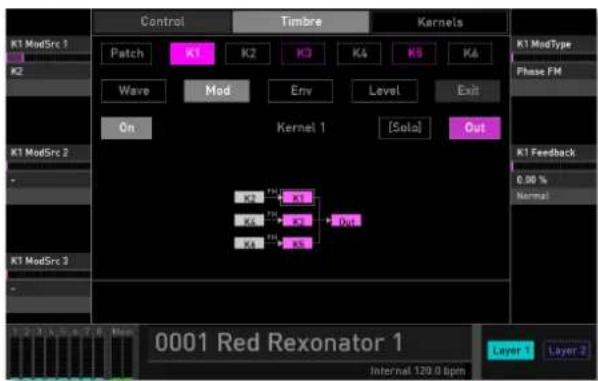Viewport: 598px width, 381px height.
Task: Click the Kernel 1 title text
Action: (x=301, y=127)
